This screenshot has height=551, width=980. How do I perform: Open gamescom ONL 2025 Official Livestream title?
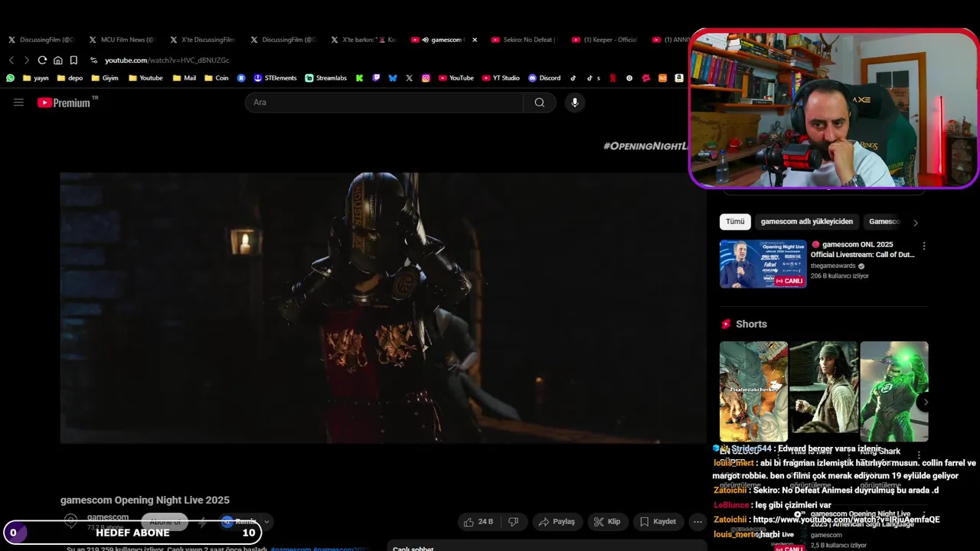tap(863, 249)
